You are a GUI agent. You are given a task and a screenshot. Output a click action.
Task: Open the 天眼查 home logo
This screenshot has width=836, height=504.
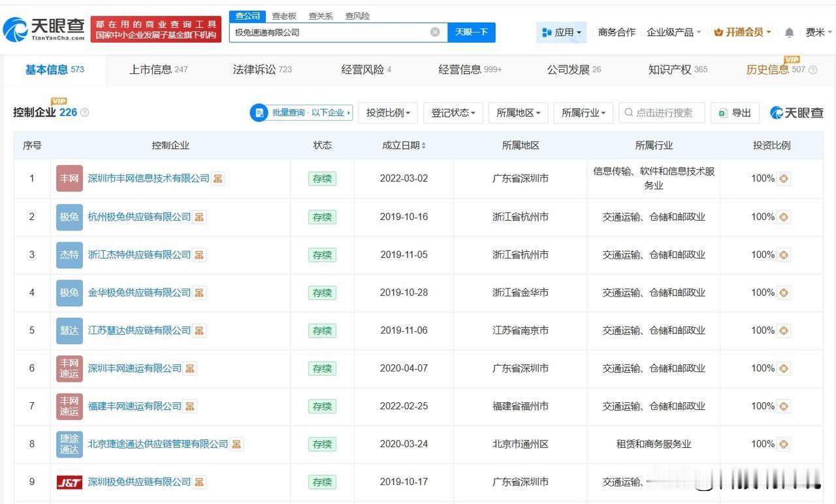(44, 29)
